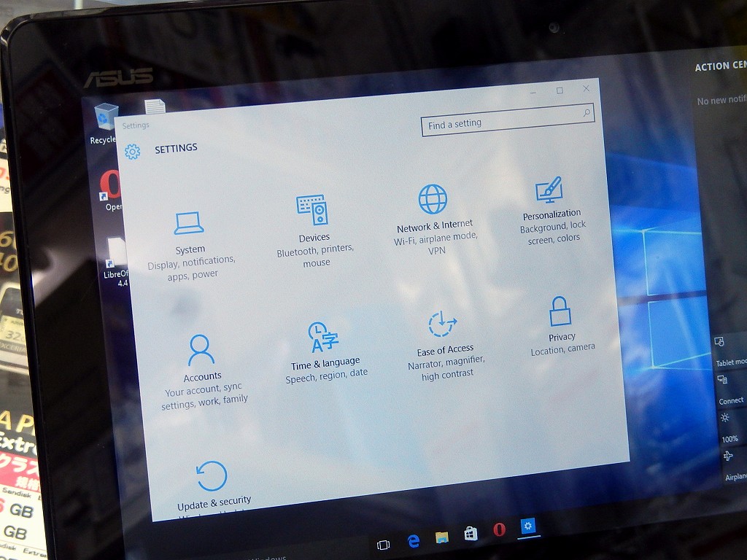Click the 'No new notifications' text

pyautogui.click(x=721, y=100)
